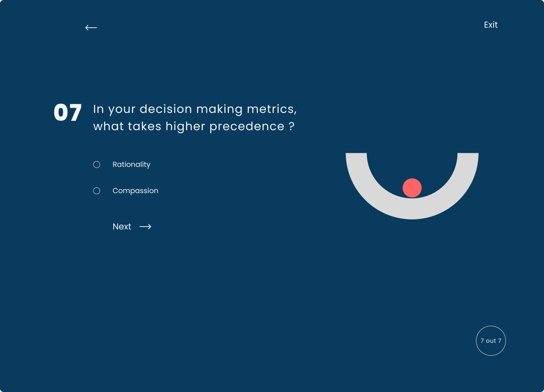Click the word 'decision' in the question
The height and width of the screenshot is (392, 544).
(166, 109)
